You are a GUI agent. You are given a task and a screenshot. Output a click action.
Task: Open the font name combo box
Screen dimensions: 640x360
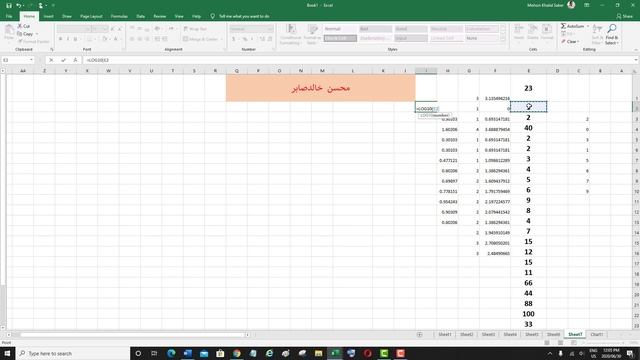click(x=73, y=29)
